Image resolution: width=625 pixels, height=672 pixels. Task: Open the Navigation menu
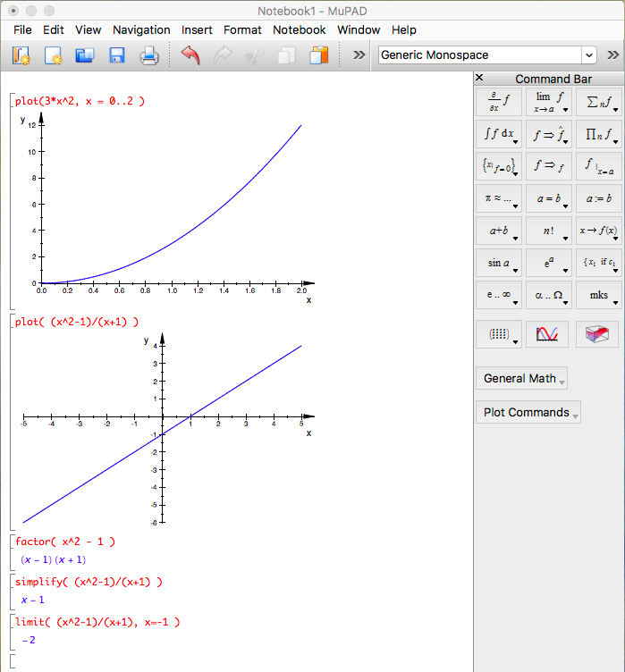[141, 30]
